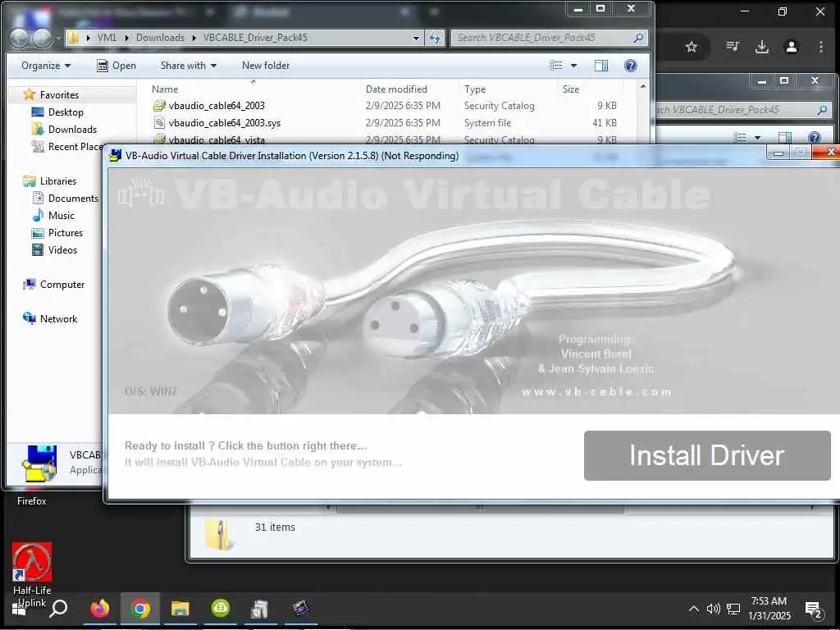The image size is (840, 630).
Task: Select file vbaudio_cable64_2003.sys
Action: [225, 123]
